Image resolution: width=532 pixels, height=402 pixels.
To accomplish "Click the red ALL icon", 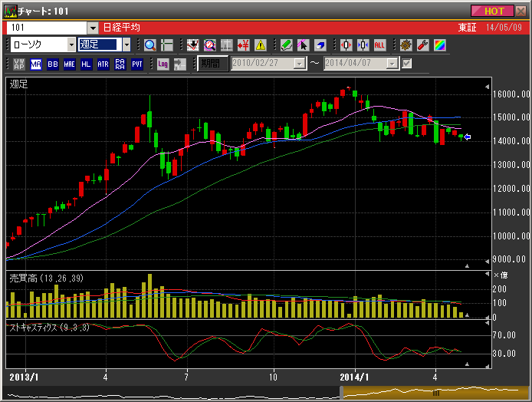I will (x=379, y=44).
